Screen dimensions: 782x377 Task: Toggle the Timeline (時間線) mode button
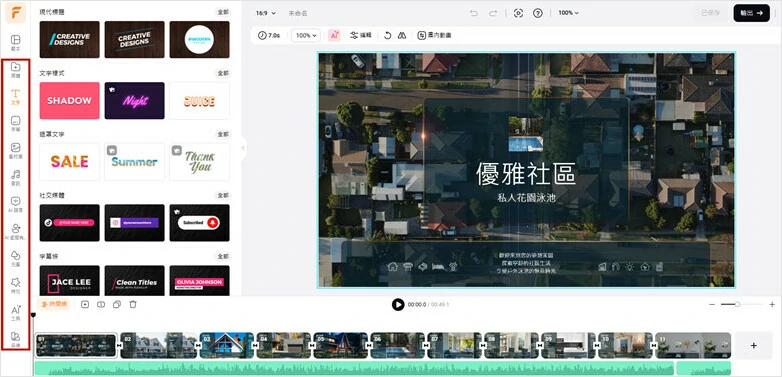coord(55,304)
